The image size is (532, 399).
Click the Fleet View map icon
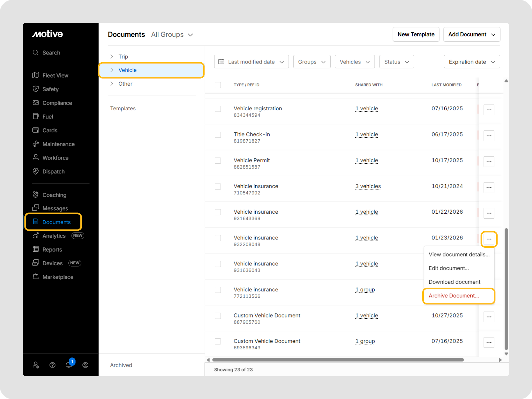pos(36,75)
